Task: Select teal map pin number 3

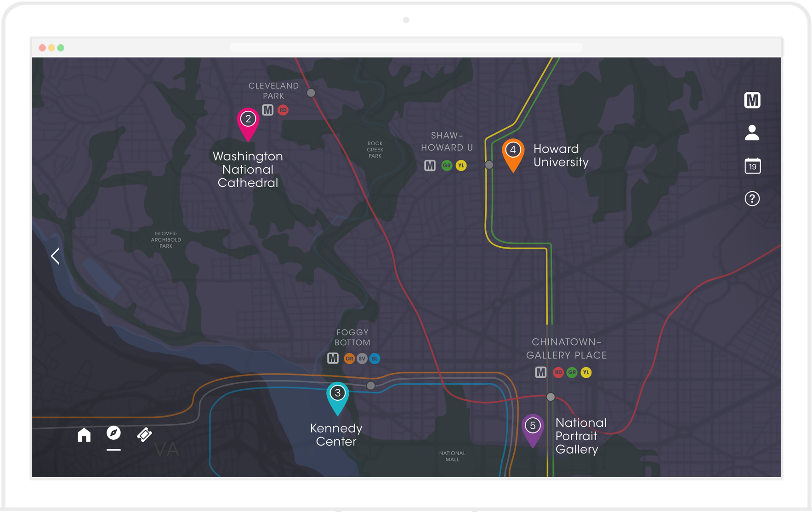Action: [338, 398]
